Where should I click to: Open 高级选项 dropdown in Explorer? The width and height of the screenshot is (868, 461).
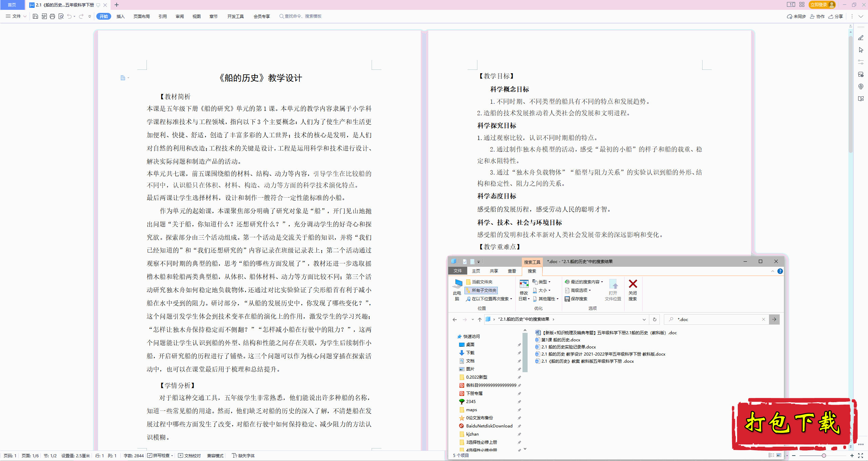click(578, 290)
